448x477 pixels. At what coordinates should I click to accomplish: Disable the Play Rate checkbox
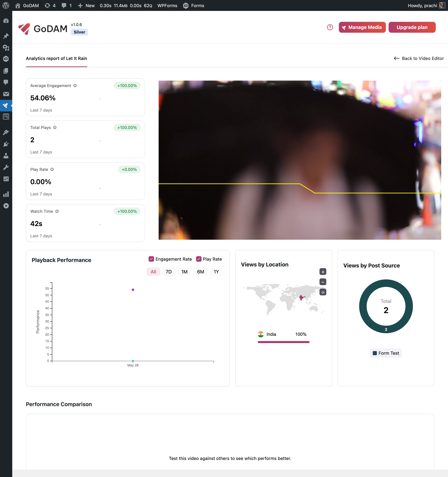tap(198, 259)
